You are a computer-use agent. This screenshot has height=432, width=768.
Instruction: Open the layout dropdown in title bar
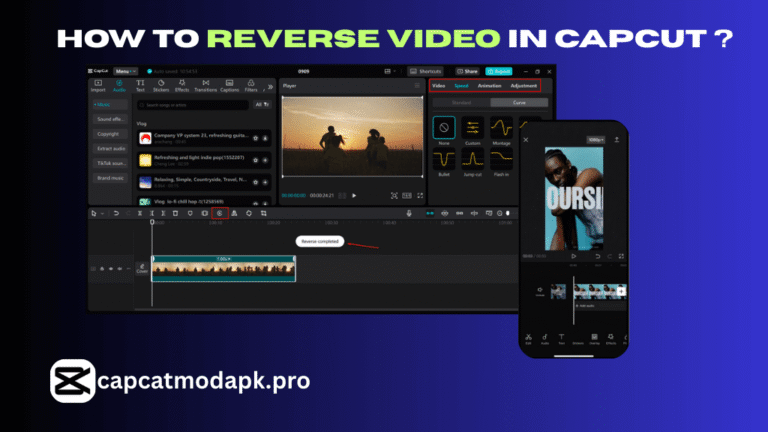[390, 72]
